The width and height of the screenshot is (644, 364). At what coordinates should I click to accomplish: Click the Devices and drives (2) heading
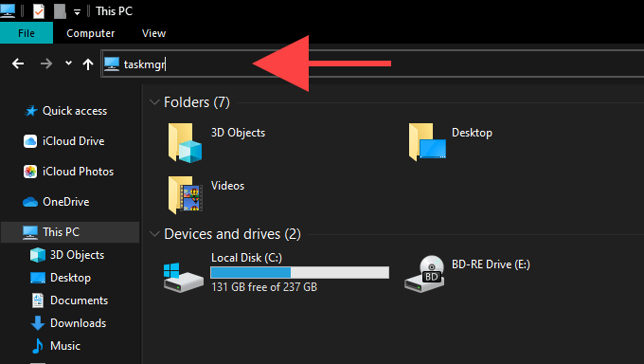pos(232,234)
